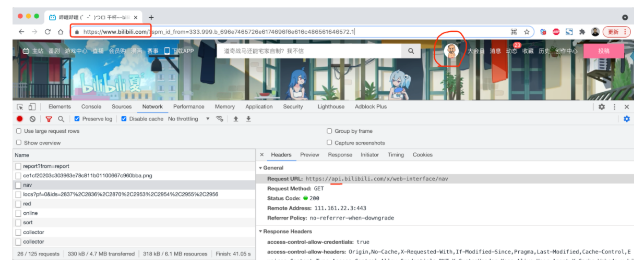Open the request Timing tab
644x280 pixels.
396,155
